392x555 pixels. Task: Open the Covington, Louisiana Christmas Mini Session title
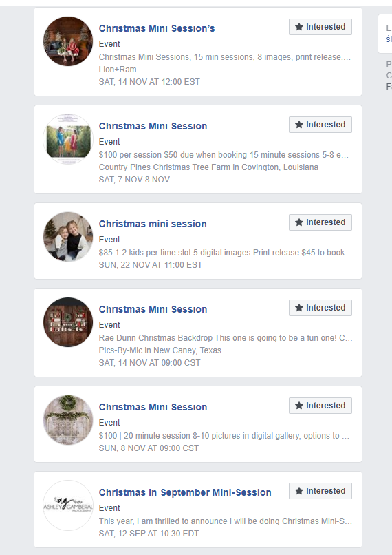(x=153, y=126)
